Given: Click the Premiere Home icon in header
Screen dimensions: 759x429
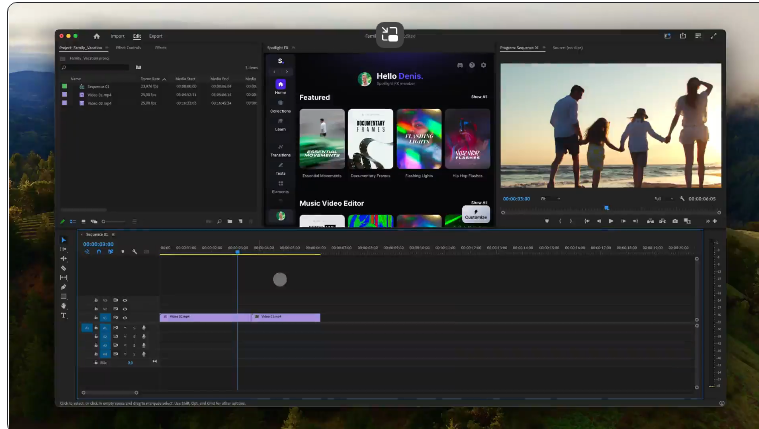Looking at the screenshot, I should 97,36.
